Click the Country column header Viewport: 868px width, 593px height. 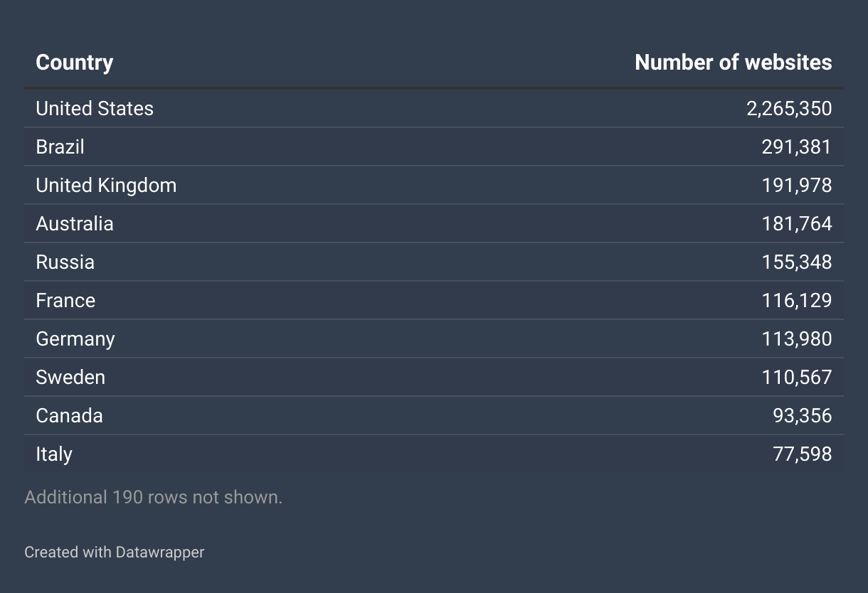74,63
